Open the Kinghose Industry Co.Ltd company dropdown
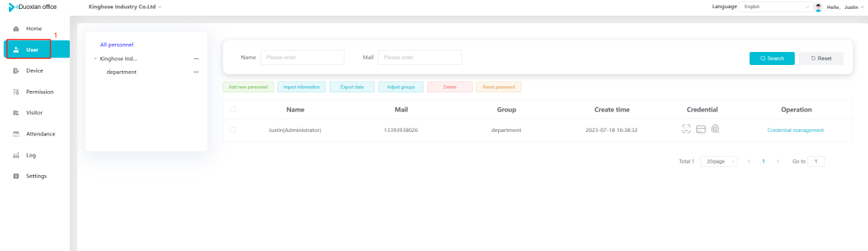Screen dimensions: 868x251 [126, 7]
